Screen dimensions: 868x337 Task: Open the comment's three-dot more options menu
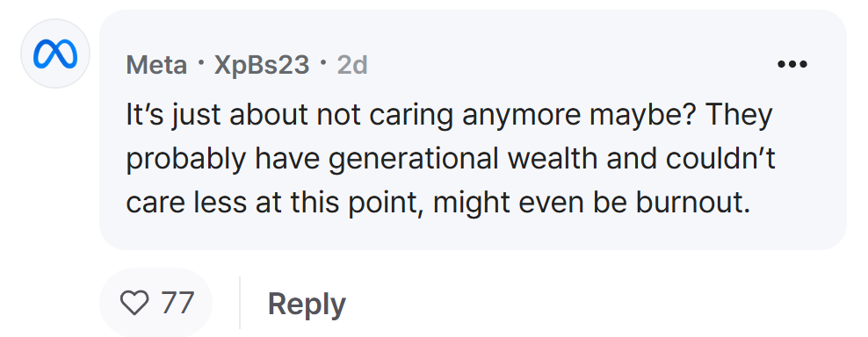click(x=792, y=64)
